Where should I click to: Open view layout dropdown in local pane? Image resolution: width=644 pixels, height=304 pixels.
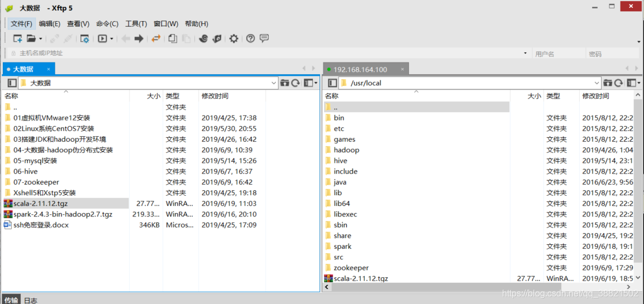coord(311,83)
